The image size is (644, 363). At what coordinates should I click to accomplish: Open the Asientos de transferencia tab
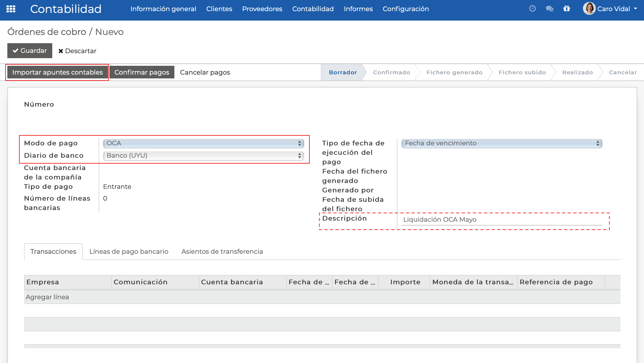(222, 251)
